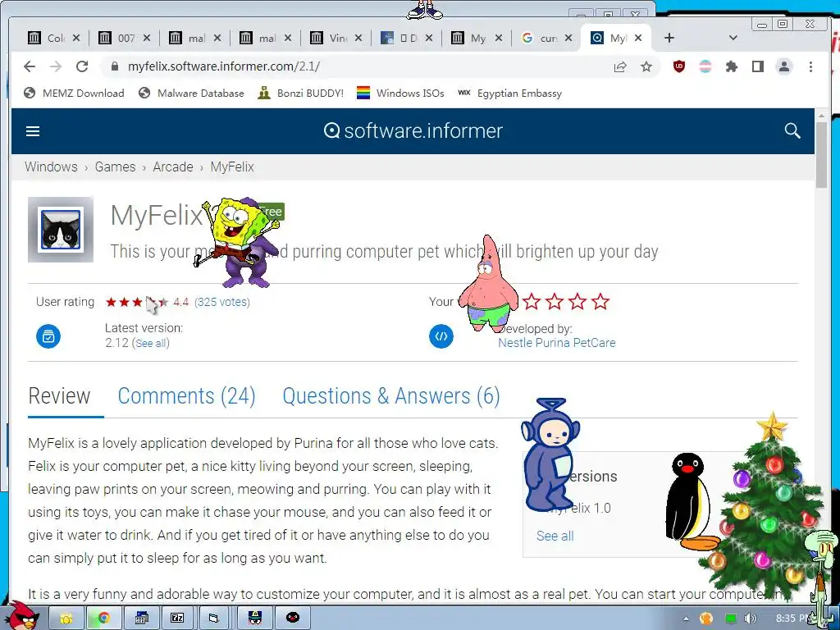Image resolution: width=840 pixels, height=630 pixels.
Task: Click the blue developer code icon
Action: pos(441,336)
